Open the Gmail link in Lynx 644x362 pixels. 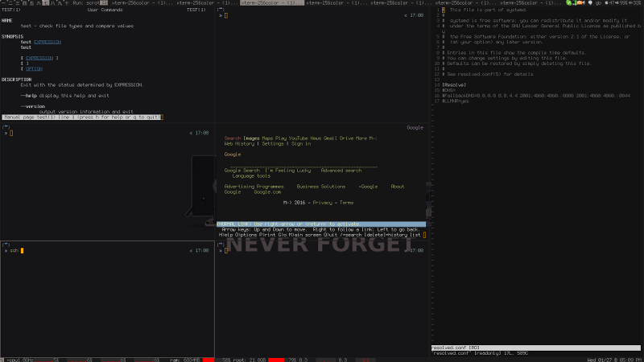click(330, 138)
